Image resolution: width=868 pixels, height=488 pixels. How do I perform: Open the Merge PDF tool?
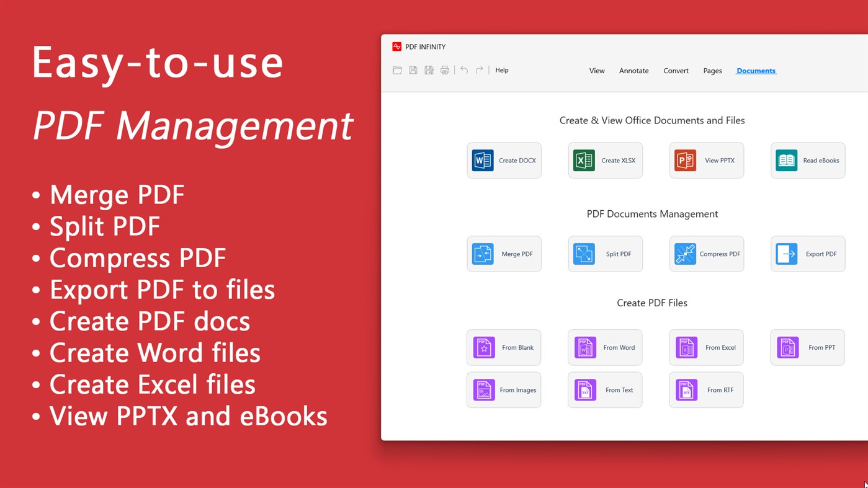tap(504, 254)
